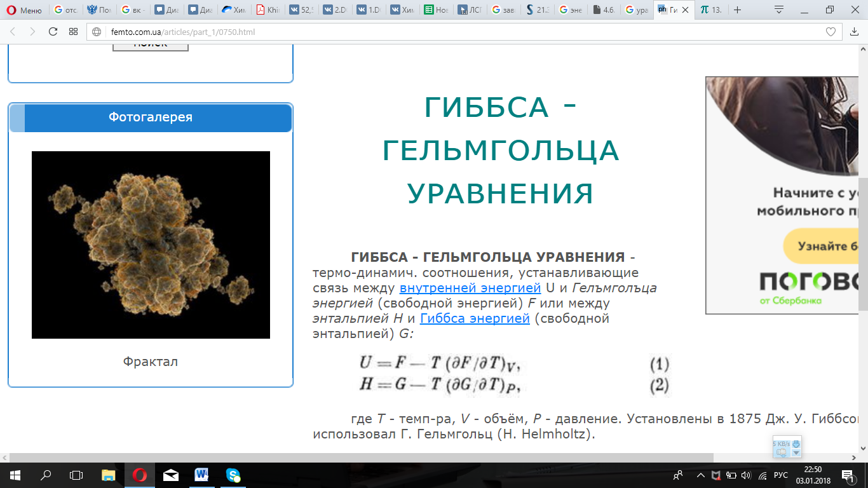Click the ГИББСА - ГЕЛЬМГОЛЬЦА УРАВНЕНИЯ heading

[x=500, y=151]
